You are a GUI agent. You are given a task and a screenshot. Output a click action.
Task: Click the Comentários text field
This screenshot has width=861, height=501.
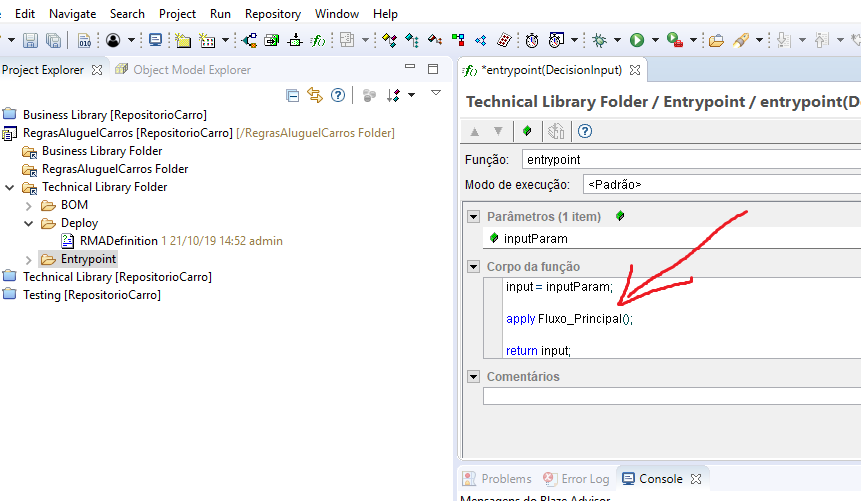672,396
